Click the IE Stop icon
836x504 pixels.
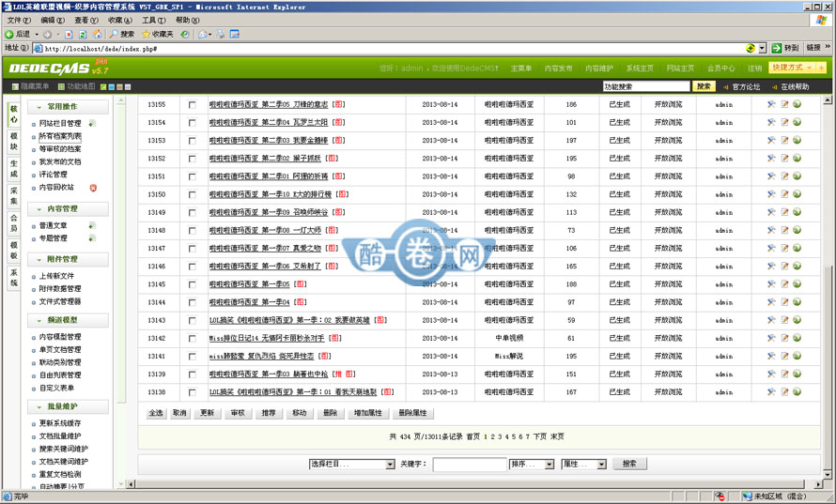point(69,34)
